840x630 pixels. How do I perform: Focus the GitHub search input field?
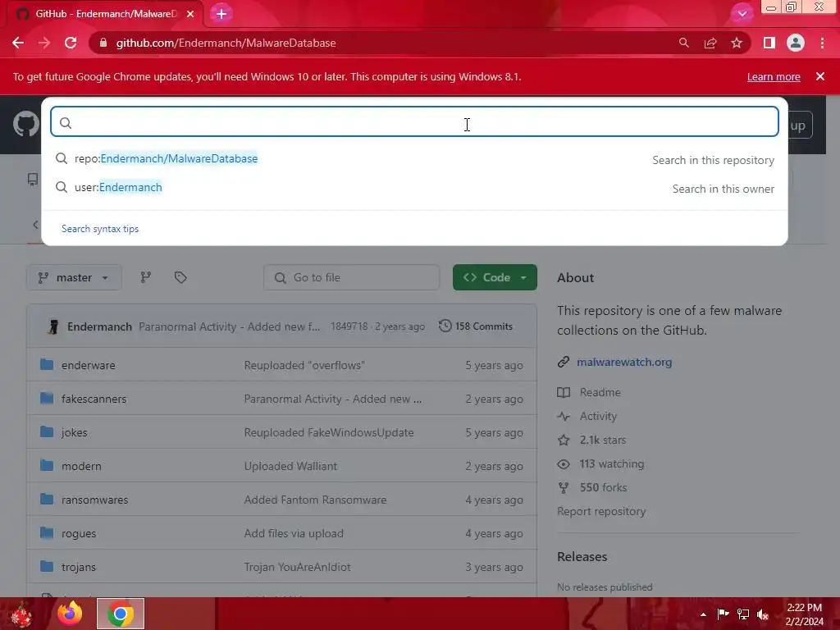click(x=414, y=121)
